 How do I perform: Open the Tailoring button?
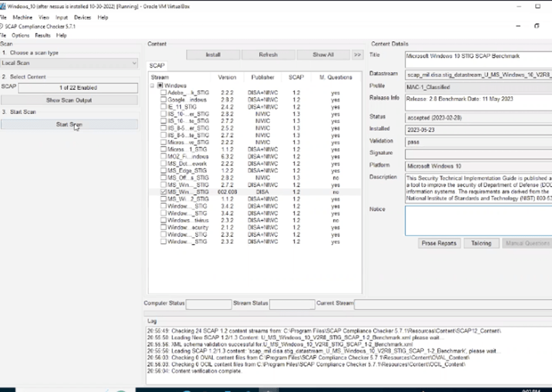coord(481,243)
